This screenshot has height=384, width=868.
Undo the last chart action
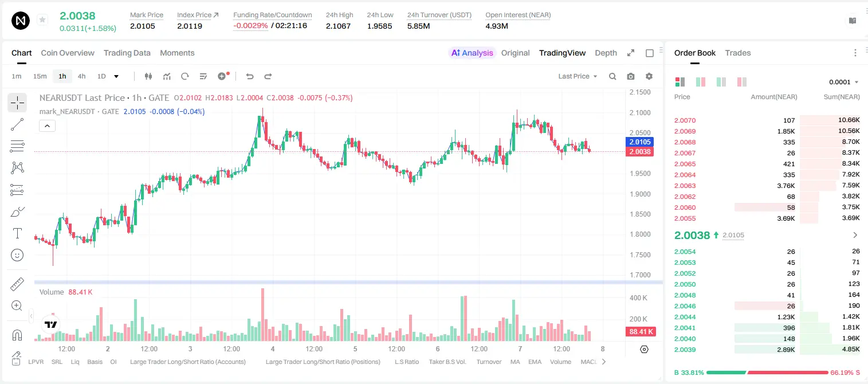[x=250, y=76]
